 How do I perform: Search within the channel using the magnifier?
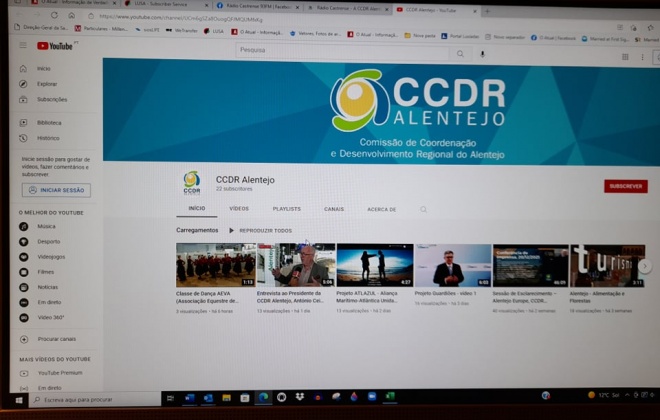pos(423,210)
